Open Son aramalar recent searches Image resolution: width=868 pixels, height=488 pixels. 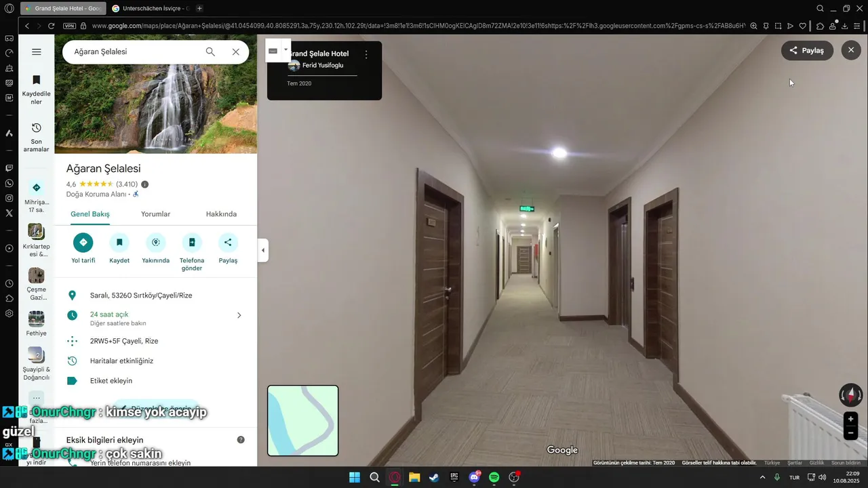(x=37, y=138)
